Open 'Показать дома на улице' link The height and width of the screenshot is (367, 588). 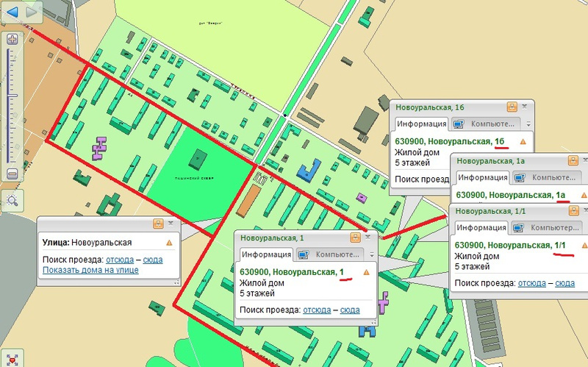[90, 270]
